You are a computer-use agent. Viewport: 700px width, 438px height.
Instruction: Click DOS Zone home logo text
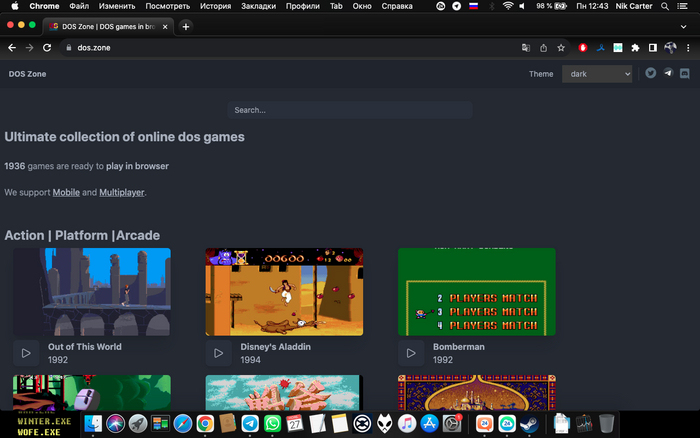coord(27,74)
